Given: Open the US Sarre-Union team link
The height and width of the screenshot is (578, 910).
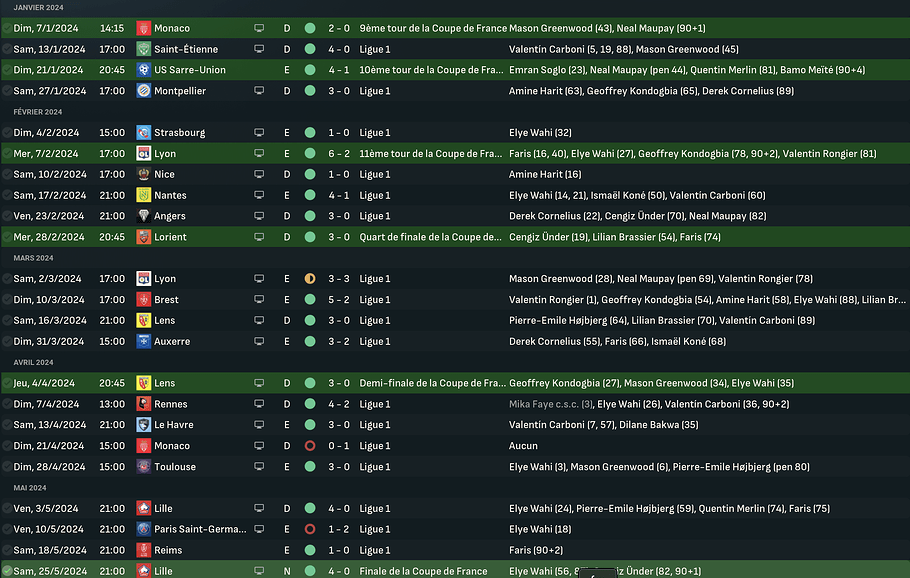Looking at the screenshot, I should click(190, 70).
